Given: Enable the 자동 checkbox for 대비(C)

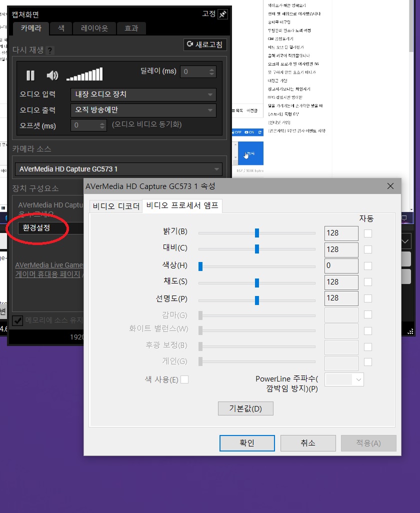Looking at the screenshot, I should pos(368,249).
